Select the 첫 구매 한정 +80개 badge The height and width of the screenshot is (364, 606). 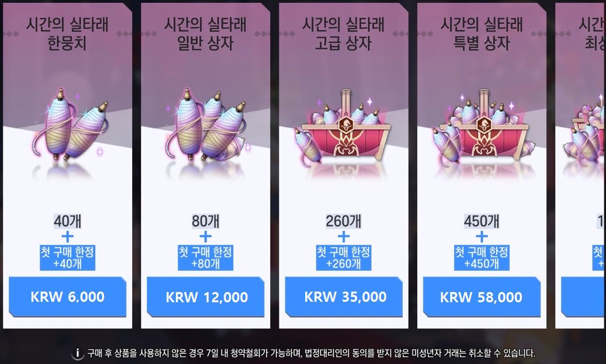click(206, 258)
